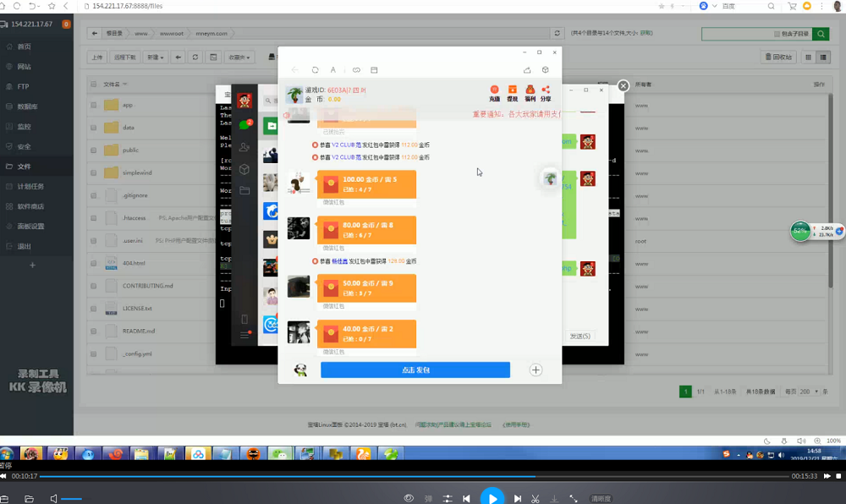Open 数据库 in the left sidebar

(27, 107)
